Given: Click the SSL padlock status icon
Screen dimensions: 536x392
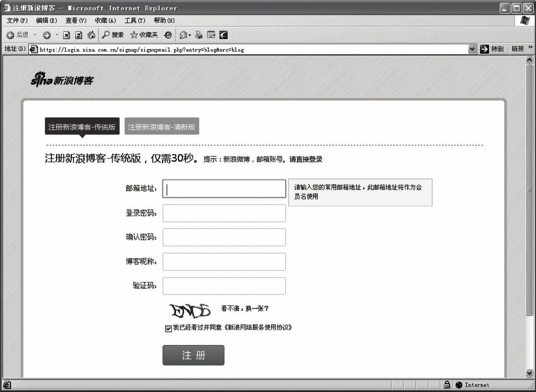Looking at the screenshot, I should (x=447, y=385).
